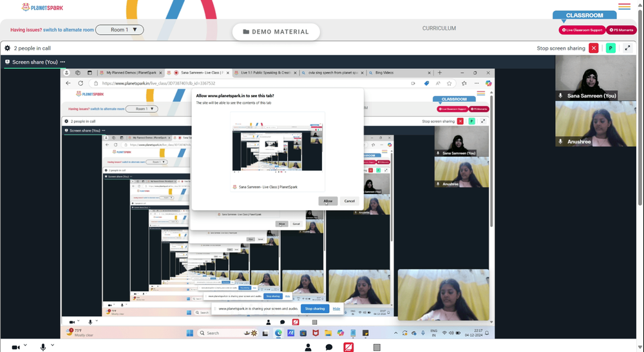The image size is (644, 352).
Task: Click the PlanetSpark logo at top left
Action: click(x=43, y=7)
